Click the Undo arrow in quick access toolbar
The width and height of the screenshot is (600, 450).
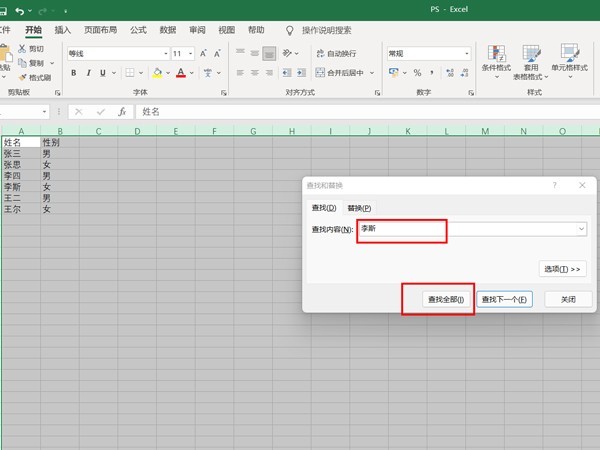(x=20, y=10)
